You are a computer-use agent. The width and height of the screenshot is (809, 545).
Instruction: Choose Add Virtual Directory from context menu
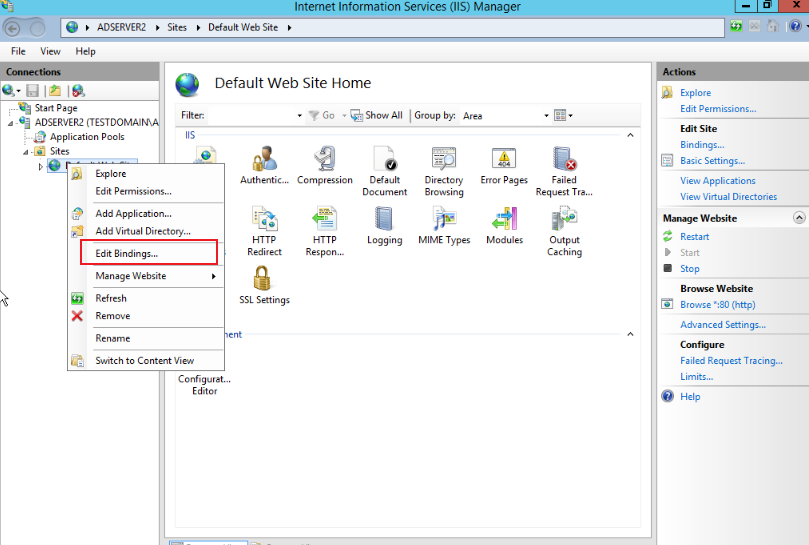pyautogui.click(x=146, y=231)
